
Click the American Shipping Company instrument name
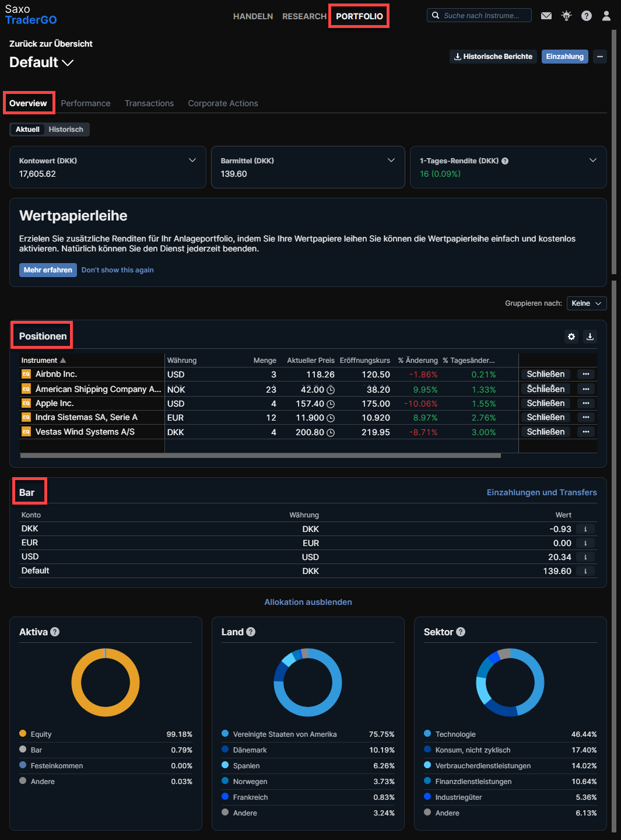click(98, 389)
